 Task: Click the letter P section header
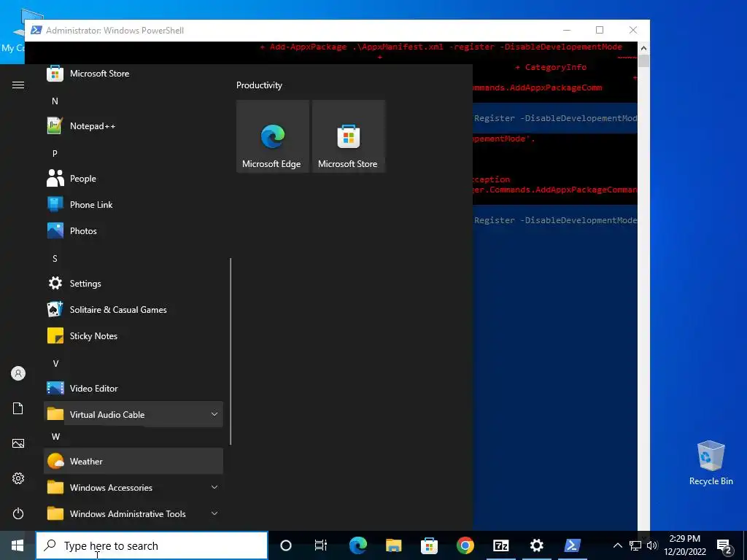pyautogui.click(x=55, y=153)
